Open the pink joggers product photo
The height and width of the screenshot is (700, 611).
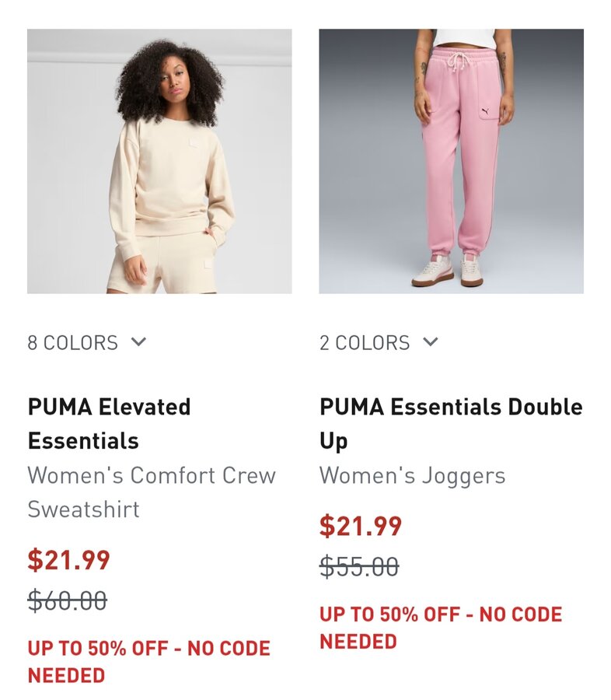coord(451,161)
